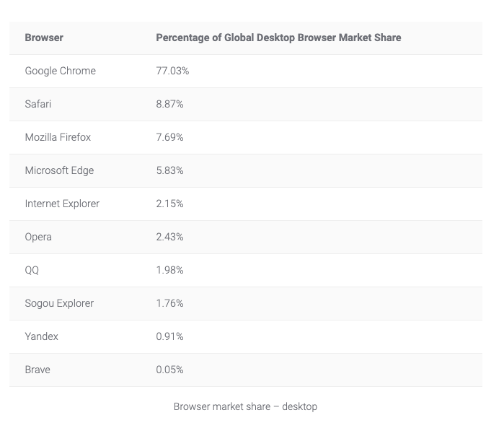The height and width of the screenshot is (423, 504).
Task: Click the 8.87% Safari share value
Action: (x=169, y=104)
